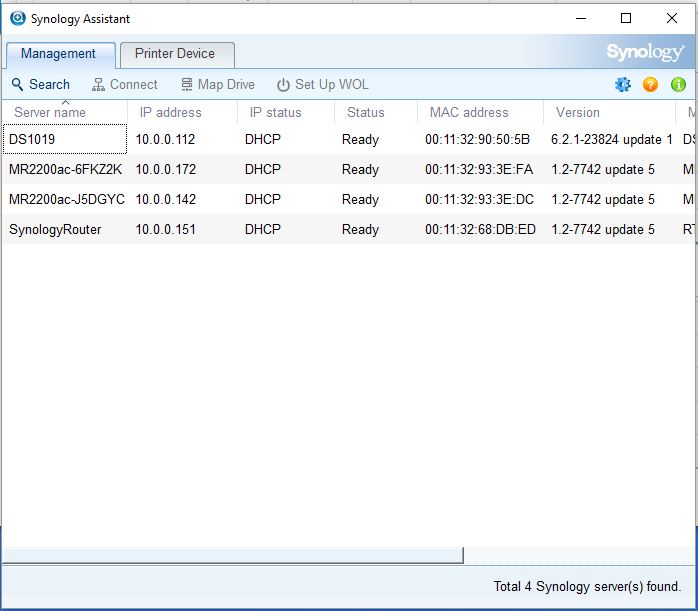Sort by MAC address column header
Viewport: 698px width, 611px height.
pos(480,112)
